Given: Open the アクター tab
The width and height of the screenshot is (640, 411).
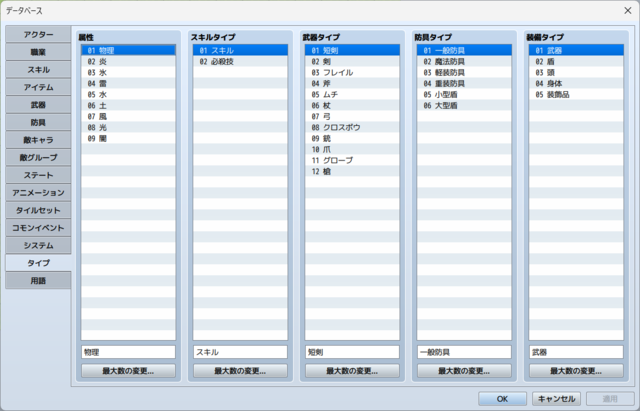Looking at the screenshot, I should (x=38, y=35).
